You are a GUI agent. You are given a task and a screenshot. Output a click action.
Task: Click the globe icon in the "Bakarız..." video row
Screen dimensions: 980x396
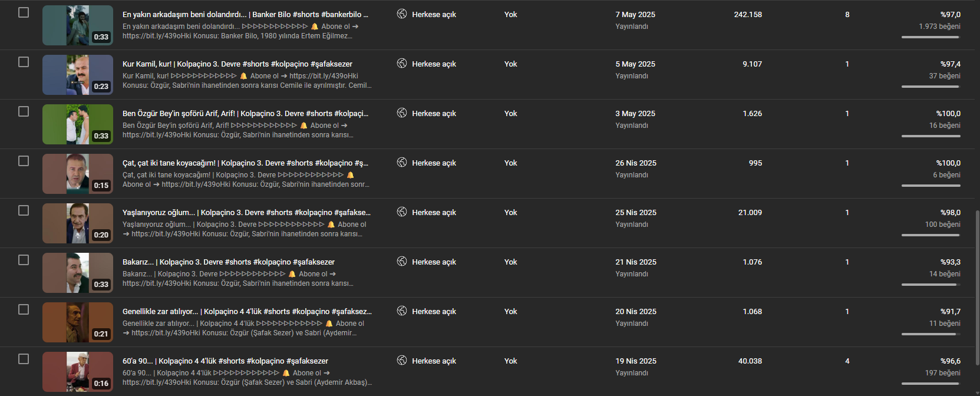402,261
